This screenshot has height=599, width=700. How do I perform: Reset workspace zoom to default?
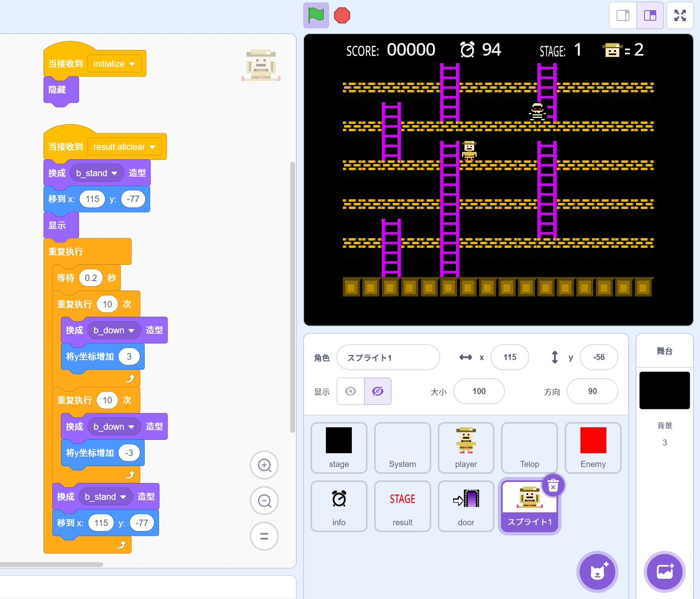(x=264, y=536)
